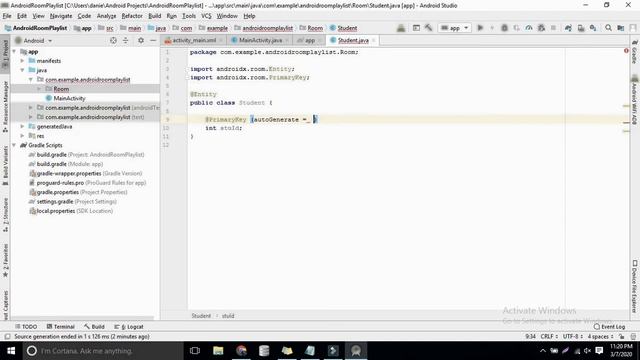Open the app run configuration dropdown
The width and height of the screenshot is (640, 360).
point(455,28)
